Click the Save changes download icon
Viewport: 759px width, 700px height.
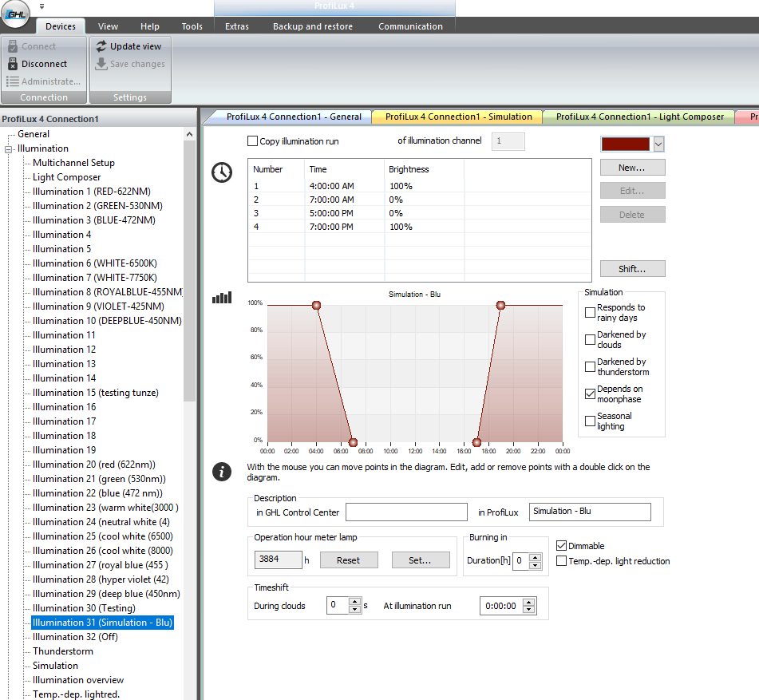tap(101, 64)
